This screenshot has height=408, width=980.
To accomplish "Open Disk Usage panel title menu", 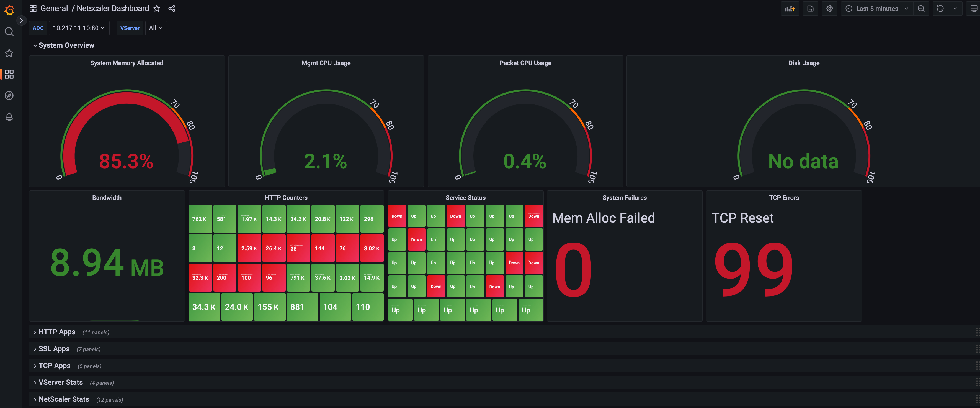I will pyautogui.click(x=803, y=63).
